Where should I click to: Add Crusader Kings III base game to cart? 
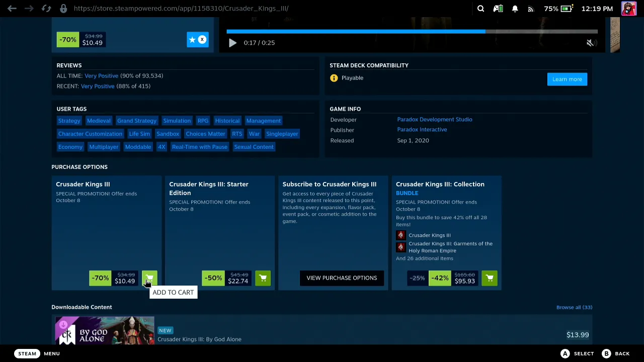[x=149, y=278]
